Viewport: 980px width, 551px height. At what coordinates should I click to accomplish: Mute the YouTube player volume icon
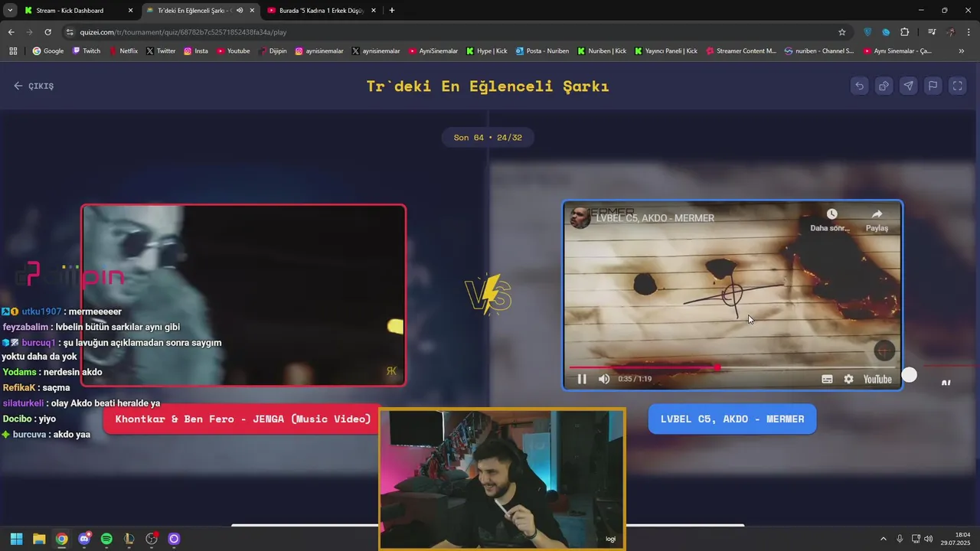tap(604, 379)
